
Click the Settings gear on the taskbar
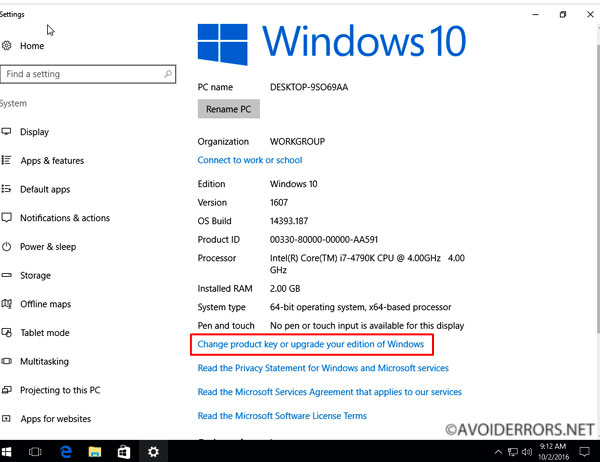(x=153, y=452)
